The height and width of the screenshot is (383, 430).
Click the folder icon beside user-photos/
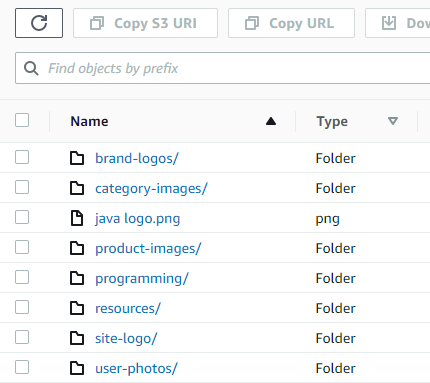(77, 368)
